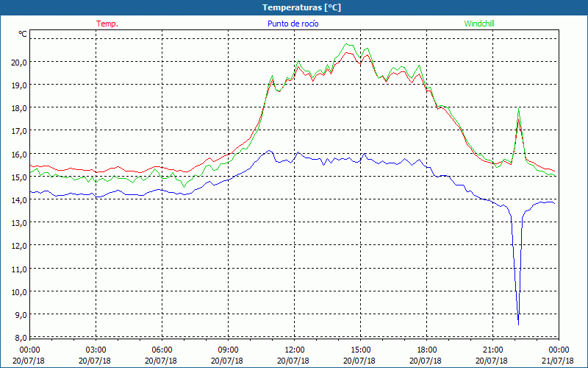
Task: Click the 12,0 y-axis value
Action: [x=19, y=246]
